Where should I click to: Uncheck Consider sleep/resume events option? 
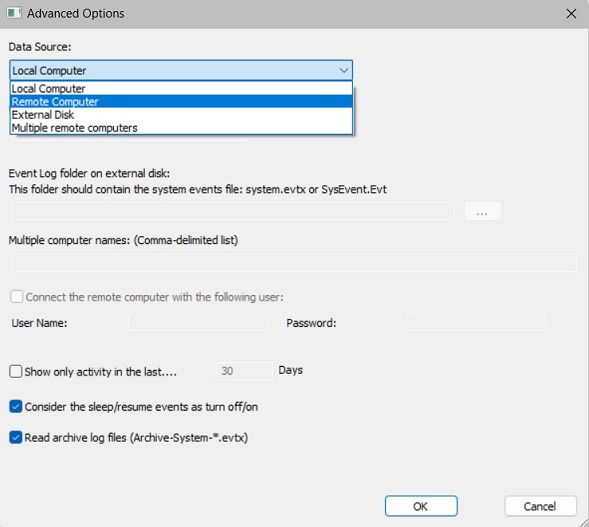[x=16, y=406]
